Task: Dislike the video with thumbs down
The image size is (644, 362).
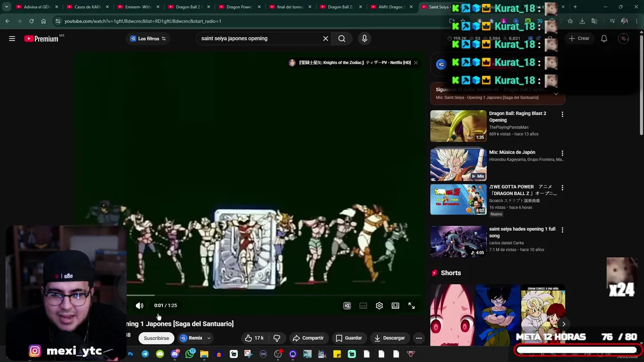Action: click(x=277, y=338)
